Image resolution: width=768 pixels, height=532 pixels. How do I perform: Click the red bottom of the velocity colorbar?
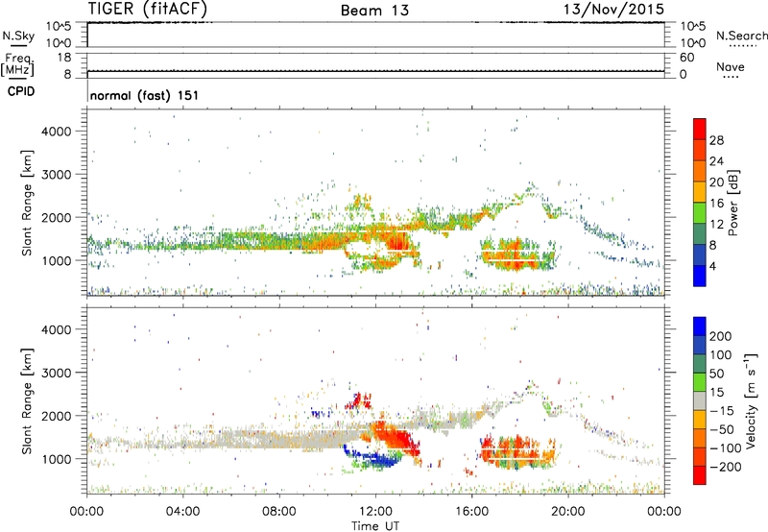[x=700, y=475]
